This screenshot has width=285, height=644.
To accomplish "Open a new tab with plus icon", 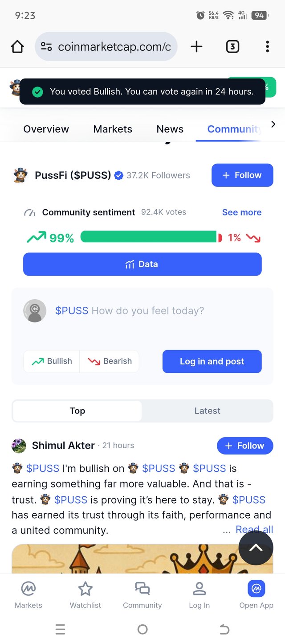I will click(x=196, y=47).
